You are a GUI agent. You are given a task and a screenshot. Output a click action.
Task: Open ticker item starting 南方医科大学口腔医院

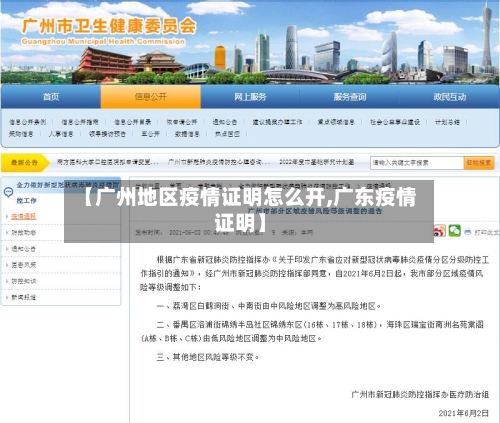coord(108,162)
